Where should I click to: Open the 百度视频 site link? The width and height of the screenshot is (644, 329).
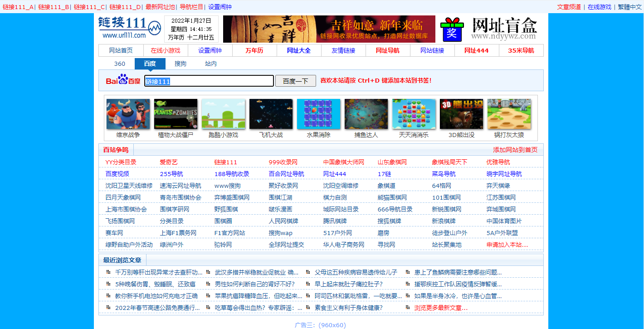pos(117,174)
